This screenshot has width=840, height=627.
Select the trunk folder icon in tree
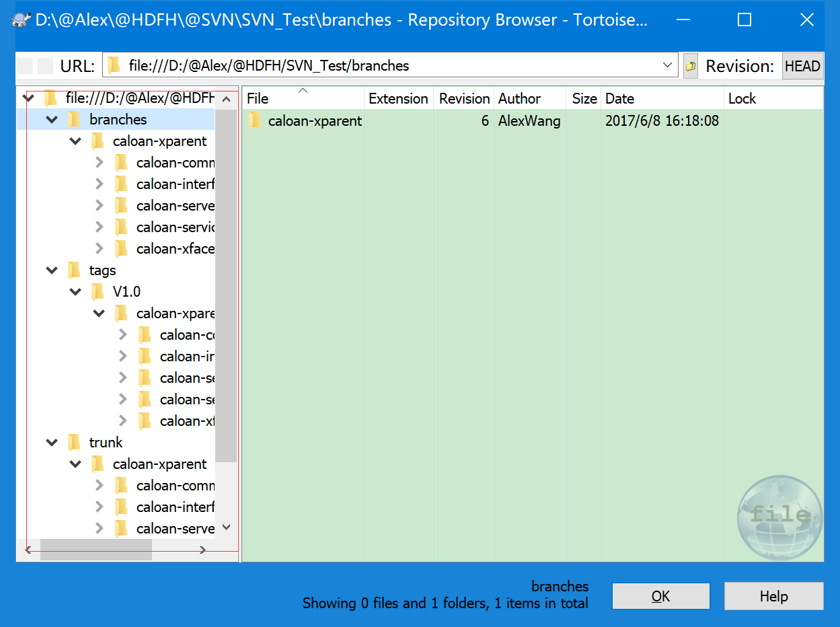click(75, 443)
